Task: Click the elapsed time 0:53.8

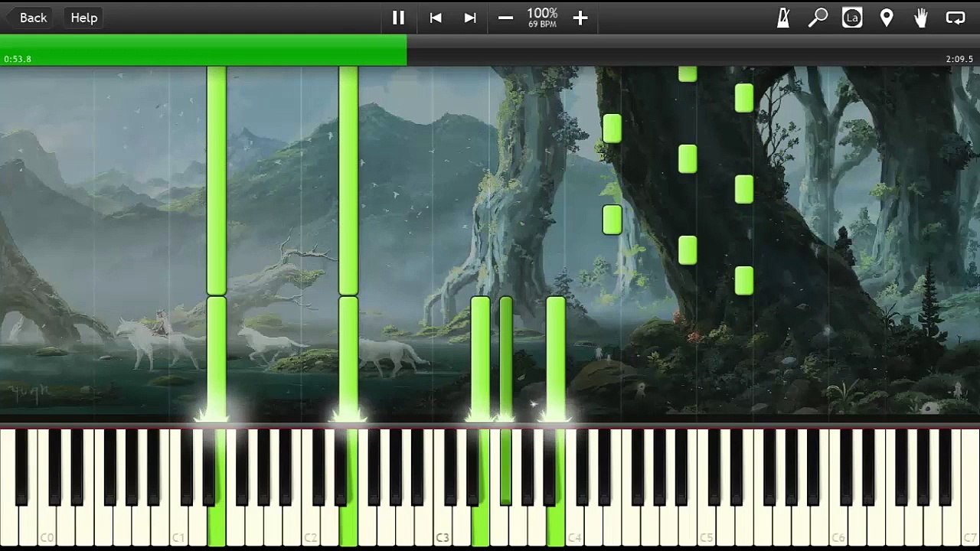Action: coord(18,59)
